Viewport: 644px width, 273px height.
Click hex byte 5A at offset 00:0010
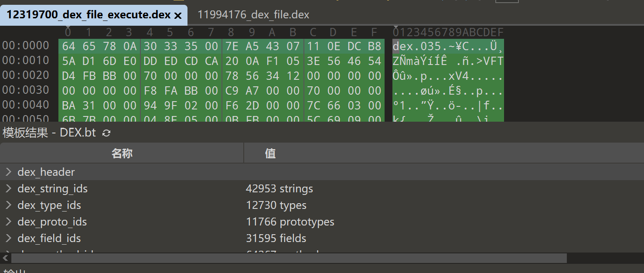point(68,61)
